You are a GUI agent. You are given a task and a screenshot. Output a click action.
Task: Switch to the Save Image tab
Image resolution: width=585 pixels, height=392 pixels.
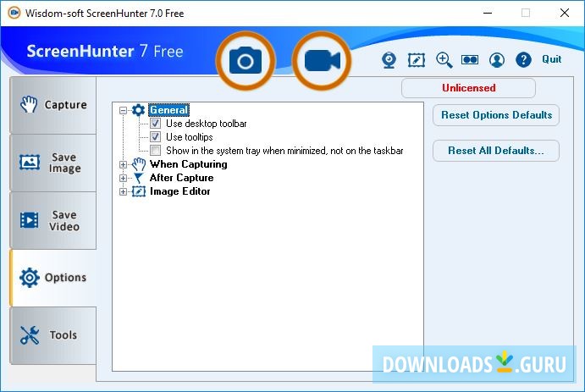(53, 163)
